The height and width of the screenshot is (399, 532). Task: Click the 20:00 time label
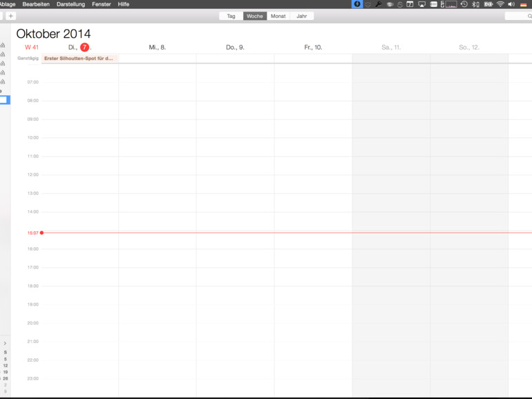[33, 323]
